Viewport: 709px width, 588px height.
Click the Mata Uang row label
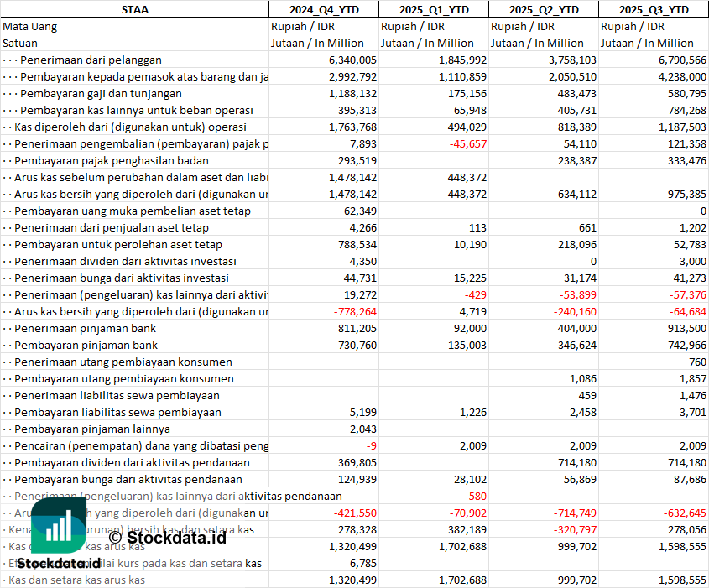click(30, 27)
